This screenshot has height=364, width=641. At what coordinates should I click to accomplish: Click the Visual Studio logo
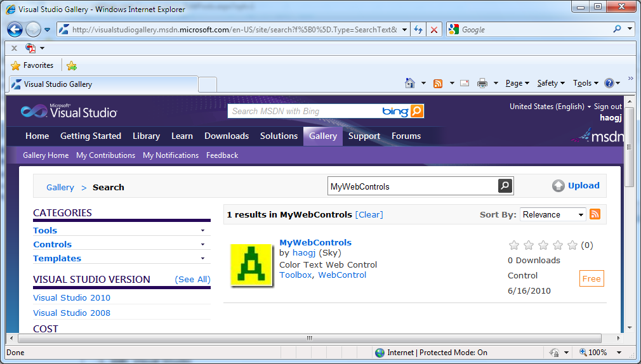tap(69, 111)
